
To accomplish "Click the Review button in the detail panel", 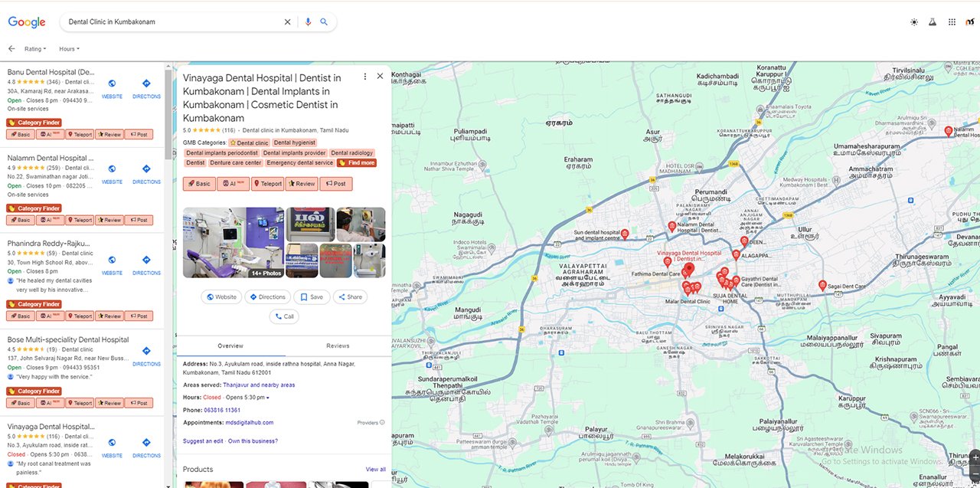I will click(302, 184).
